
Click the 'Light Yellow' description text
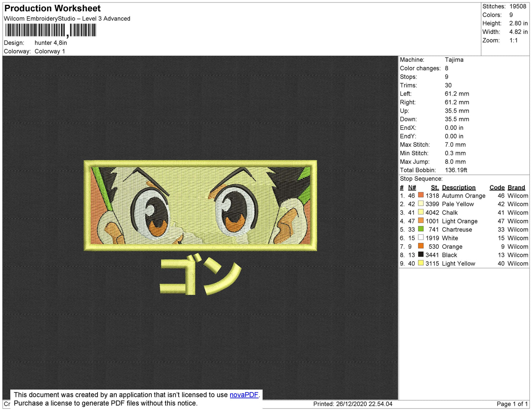point(458,263)
